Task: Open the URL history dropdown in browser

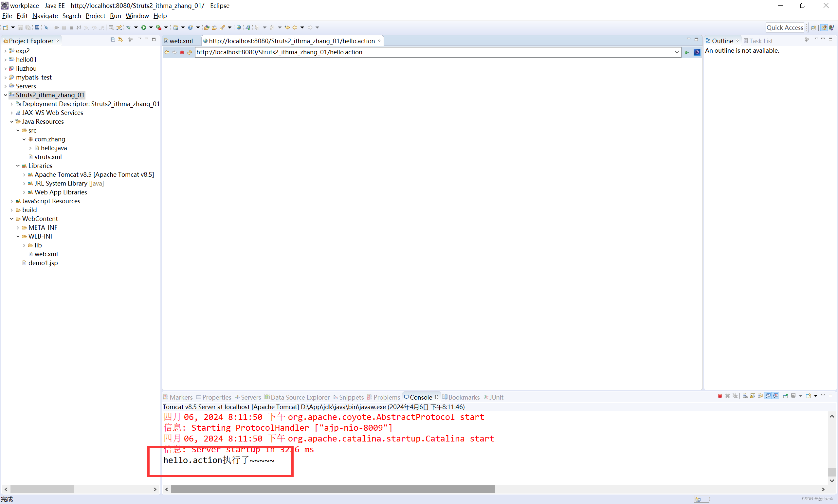Action: (x=677, y=52)
